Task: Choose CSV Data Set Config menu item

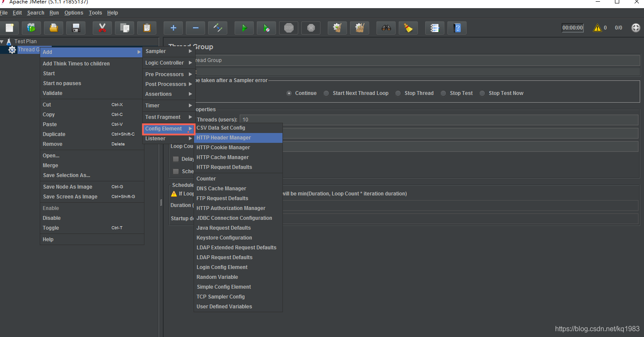Action: tap(238, 128)
